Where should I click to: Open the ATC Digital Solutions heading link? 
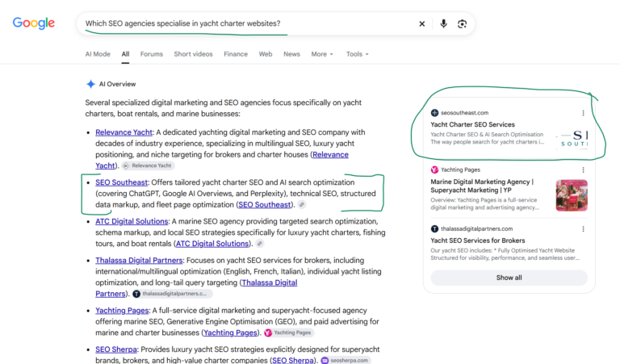coord(132,221)
